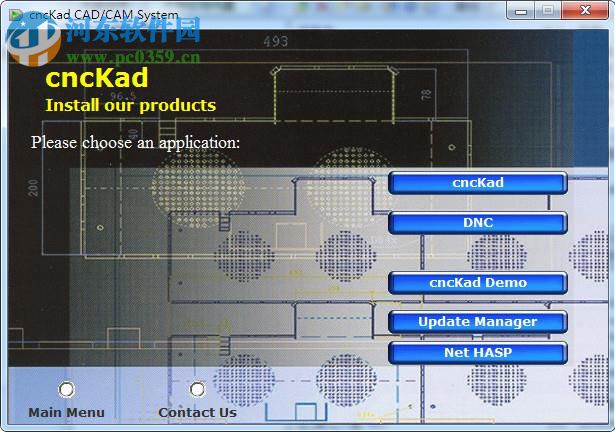This screenshot has height=433, width=615.
Task: Go to Main Menu text link
Action: coord(66,413)
